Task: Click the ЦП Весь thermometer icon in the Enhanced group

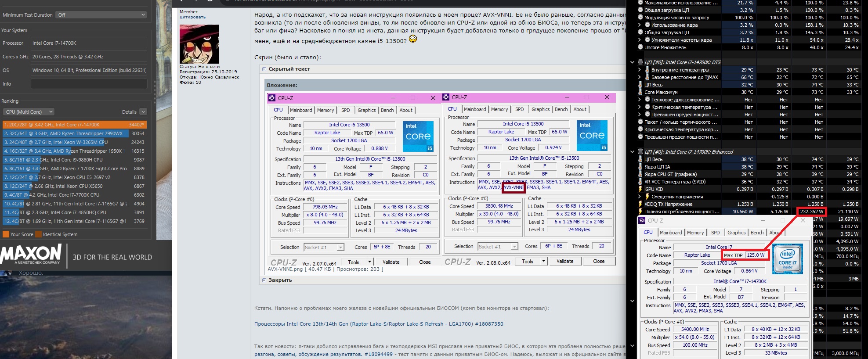Action: coord(640,159)
